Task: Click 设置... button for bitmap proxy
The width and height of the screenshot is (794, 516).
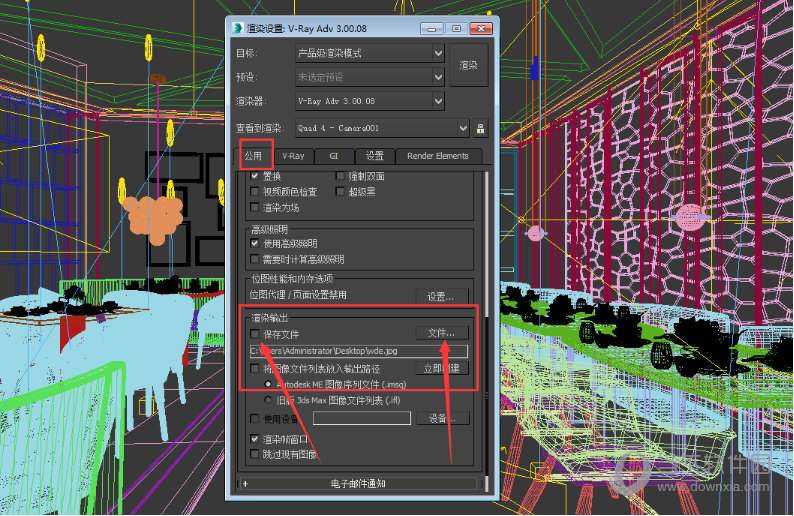Action: pos(441,296)
